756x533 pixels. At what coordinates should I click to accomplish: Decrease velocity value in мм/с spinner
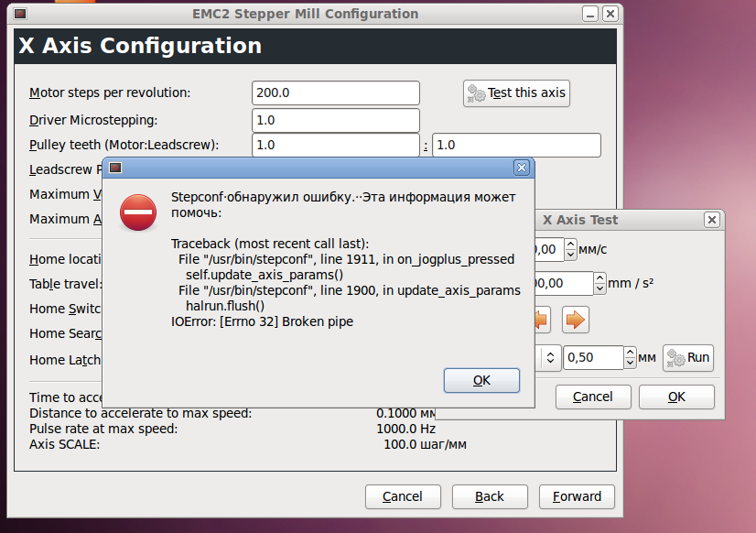[570, 255]
